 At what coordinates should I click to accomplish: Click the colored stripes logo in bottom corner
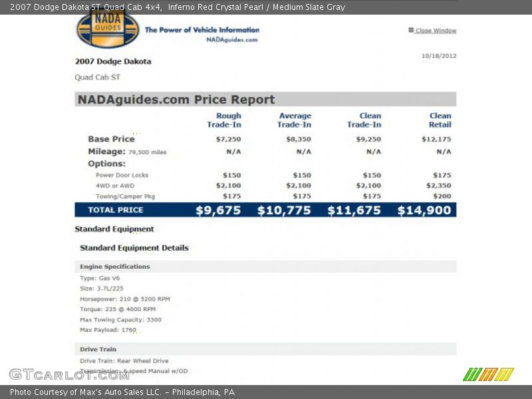point(488,374)
